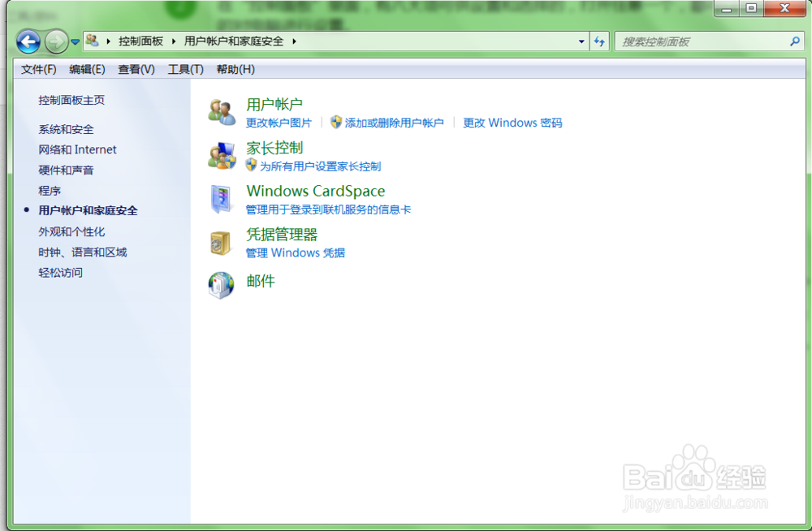The height and width of the screenshot is (531, 812).
Task: Open 时钟、语言和区域 category in sidebar
Action: coord(82,253)
